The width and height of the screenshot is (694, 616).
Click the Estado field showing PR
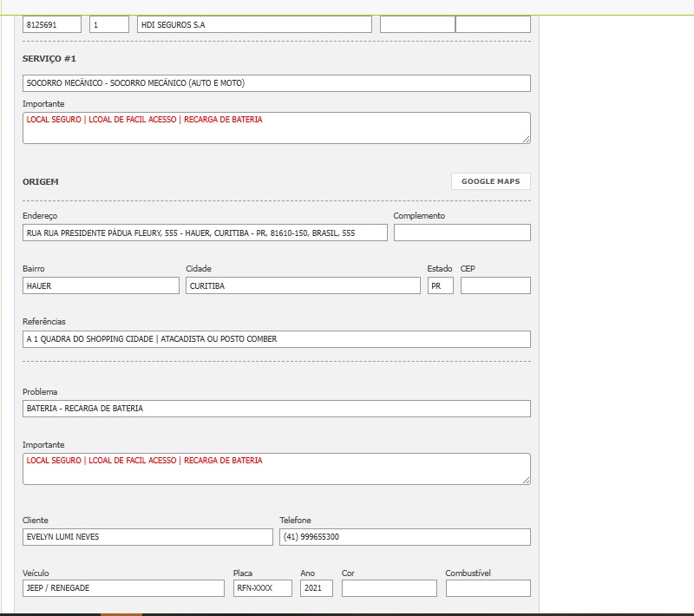click(x=440, y=285)
